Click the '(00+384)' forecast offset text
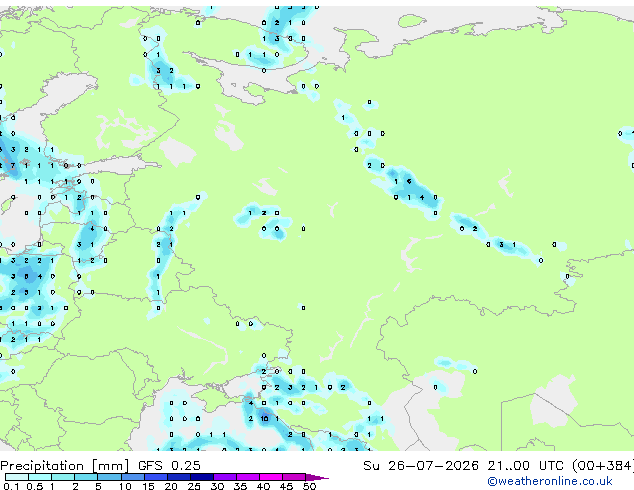The height and width of the screenshot is (490, 634). click(x=602, y=466)
